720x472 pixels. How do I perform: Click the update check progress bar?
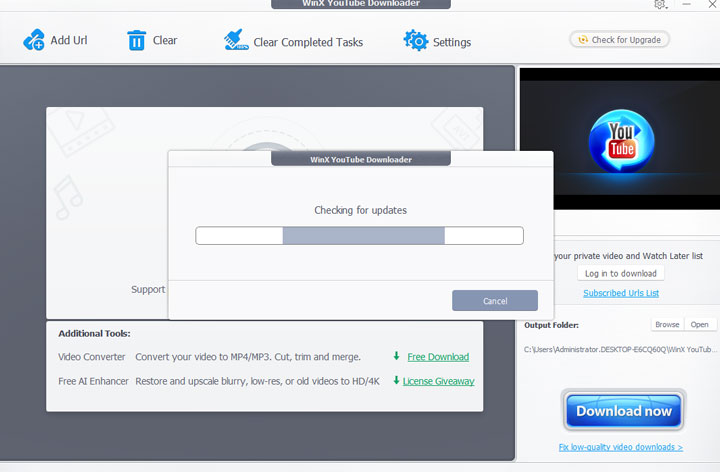click(x=359, y=236)
